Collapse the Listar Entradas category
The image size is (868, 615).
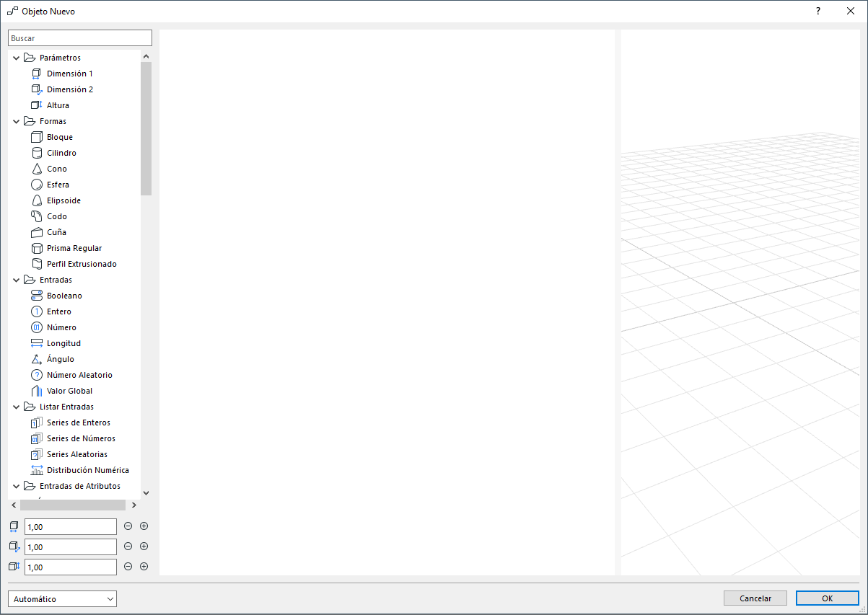tap(16, 406)
